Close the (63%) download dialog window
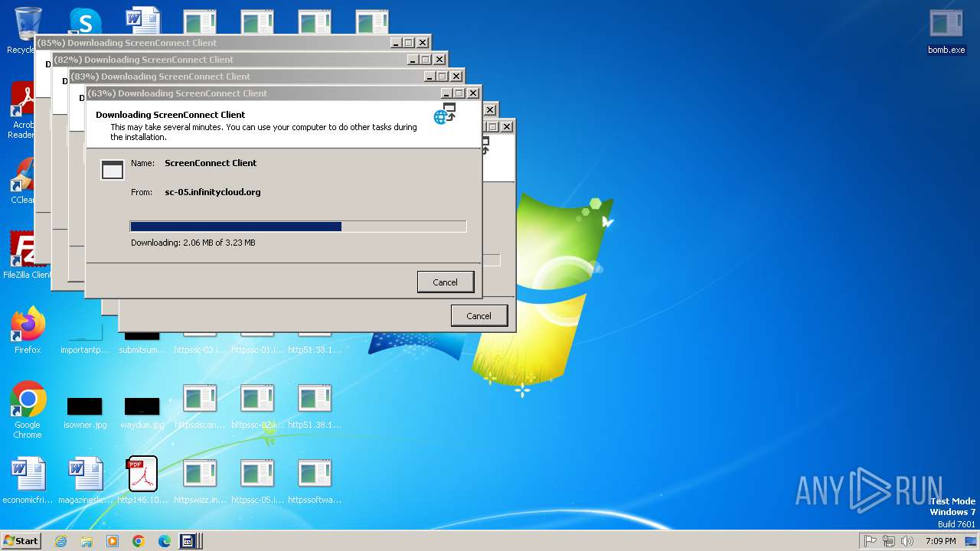This screenshot has height=551, width=980. 473,93
